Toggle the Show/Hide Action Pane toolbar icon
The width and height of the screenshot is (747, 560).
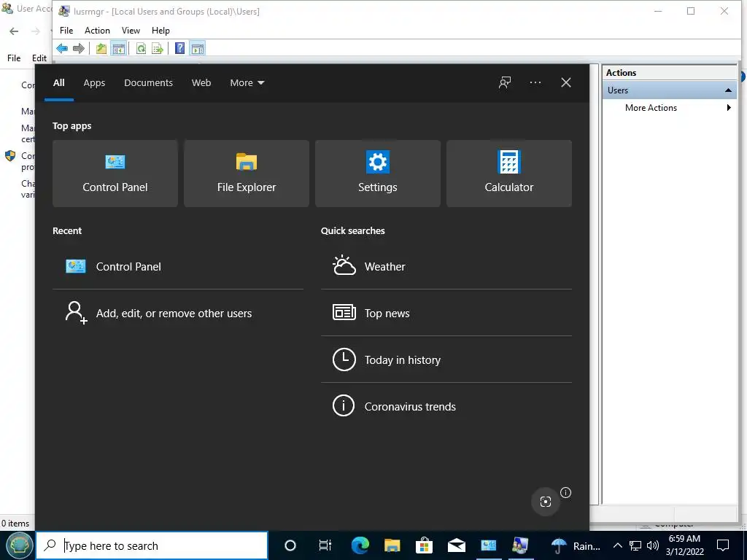click(x=197, y=48)
